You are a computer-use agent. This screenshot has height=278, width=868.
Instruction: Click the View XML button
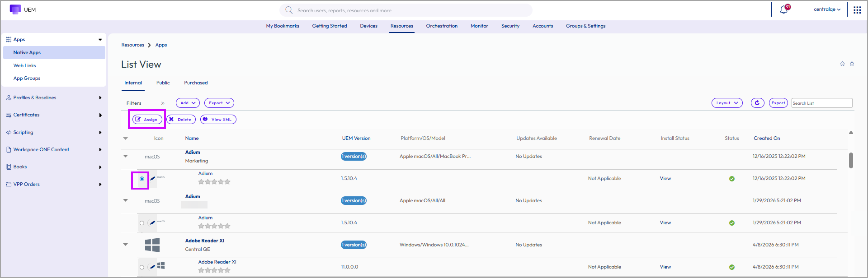(x=218, y=120)
